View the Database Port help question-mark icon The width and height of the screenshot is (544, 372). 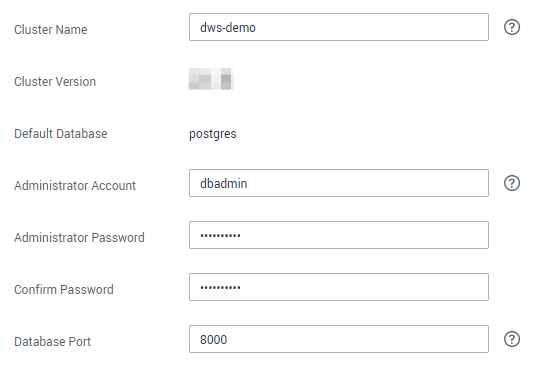coord(512,339)
